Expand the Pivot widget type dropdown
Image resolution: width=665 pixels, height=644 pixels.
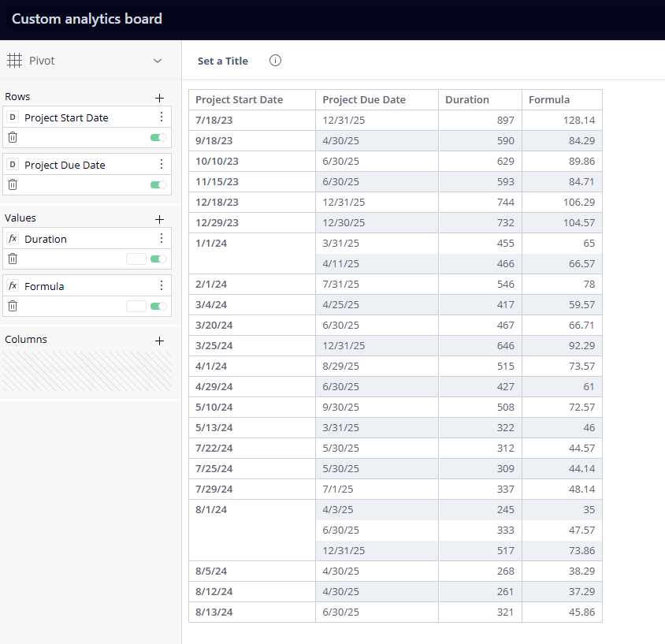[x=158, y=61]
